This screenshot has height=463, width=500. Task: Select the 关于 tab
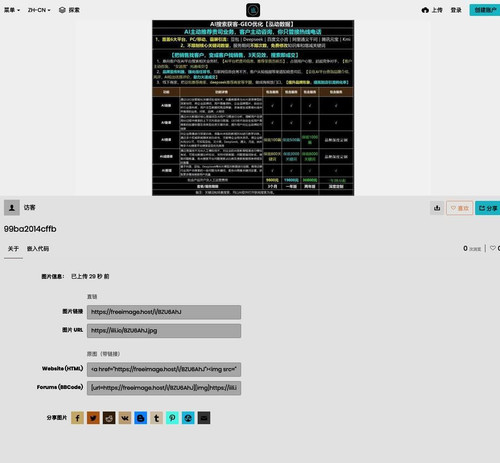(x=13, y=249)
